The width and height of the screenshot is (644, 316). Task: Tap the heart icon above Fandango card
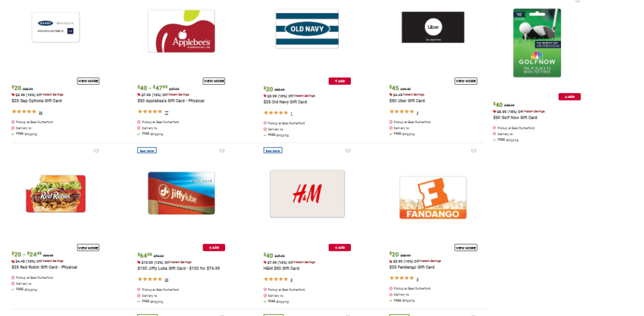[474, 151]
